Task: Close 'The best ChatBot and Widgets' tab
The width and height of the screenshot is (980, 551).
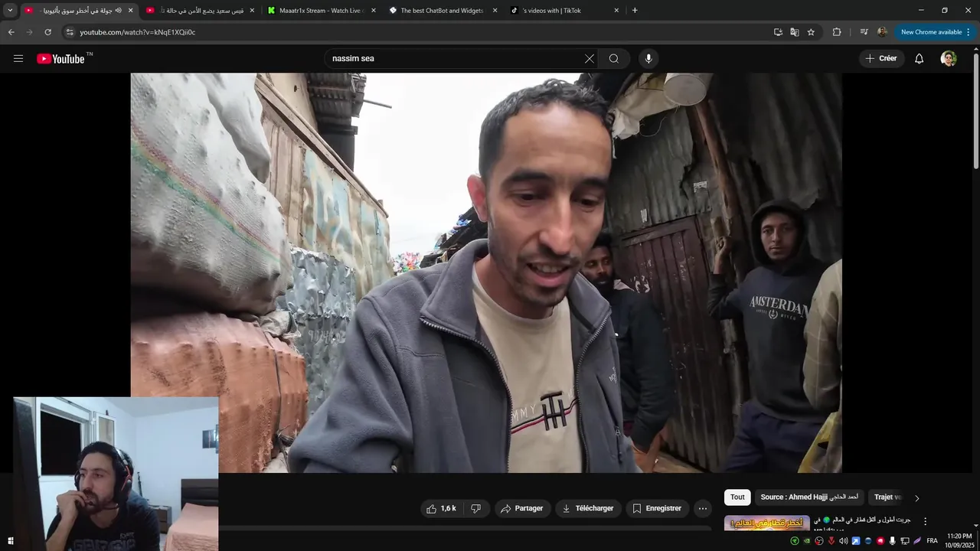Action: [x=495, y=11]
